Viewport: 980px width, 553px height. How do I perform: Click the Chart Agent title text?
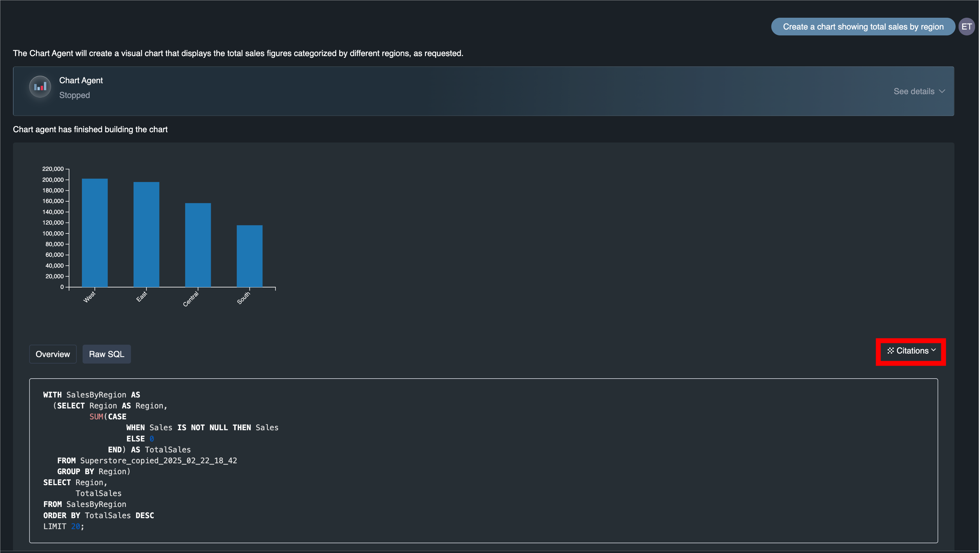(81, 80)
